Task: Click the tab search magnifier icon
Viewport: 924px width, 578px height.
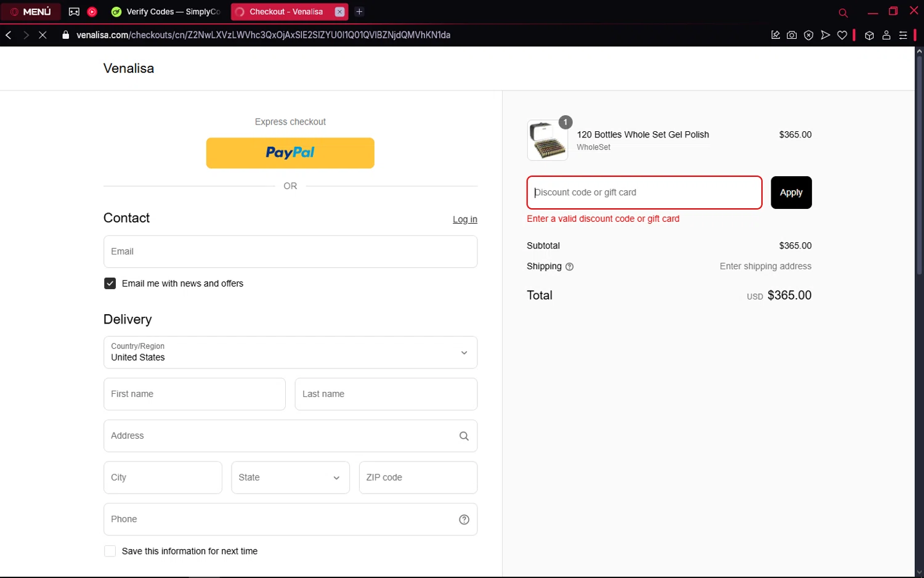Action: click(843, 12)
